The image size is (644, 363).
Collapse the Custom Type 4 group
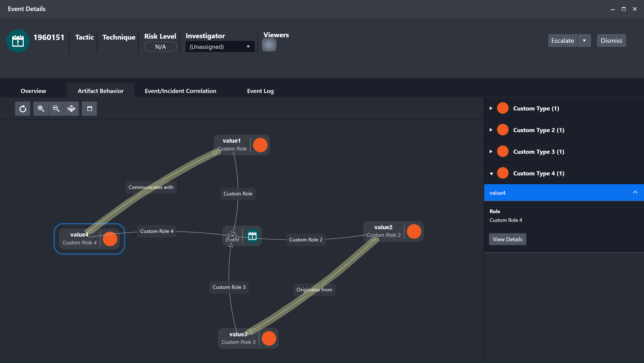click(491, 173)
